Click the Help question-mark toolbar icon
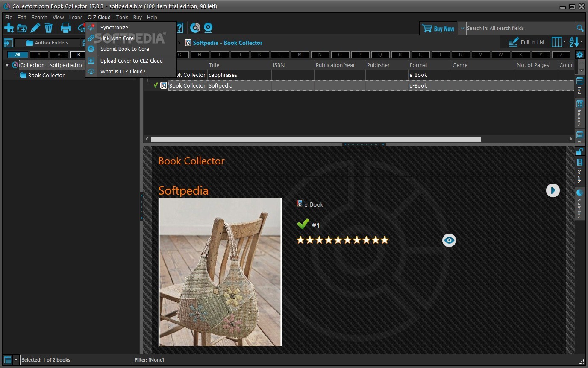Image resolution: width=588 pixels, height=368 pixels. (180, 28)
